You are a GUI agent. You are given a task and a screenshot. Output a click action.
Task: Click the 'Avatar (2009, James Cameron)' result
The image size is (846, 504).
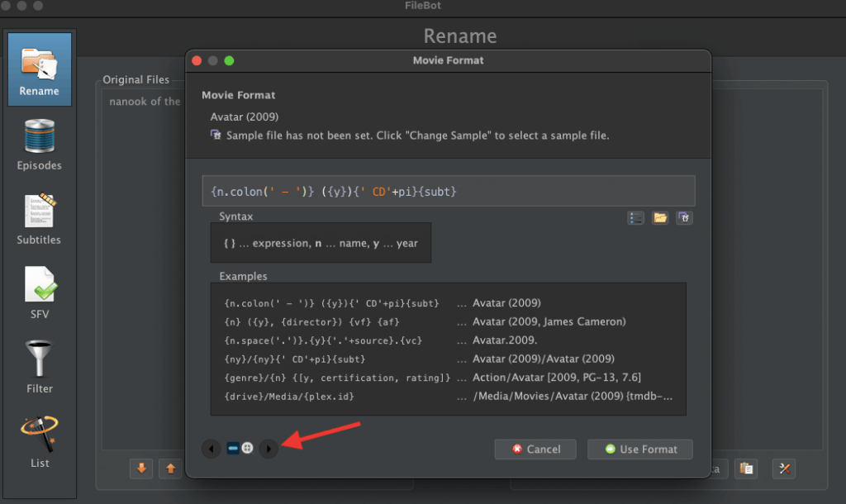point(549,321)
